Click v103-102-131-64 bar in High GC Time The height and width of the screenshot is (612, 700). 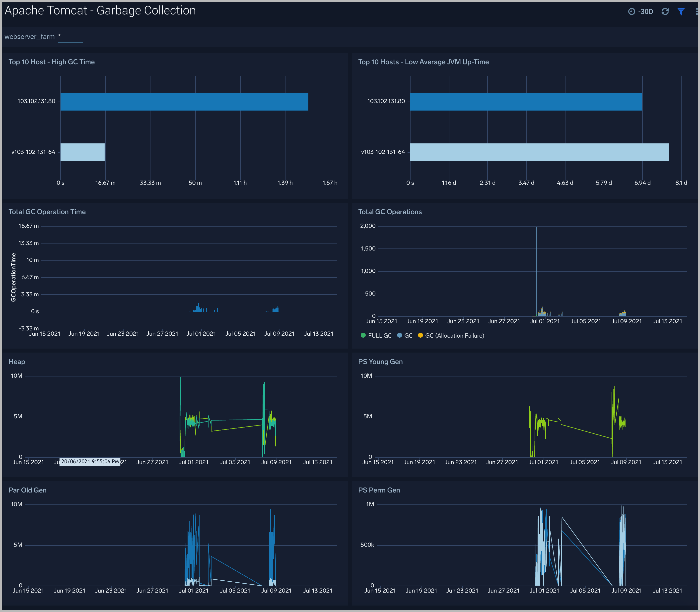point(82,152)
